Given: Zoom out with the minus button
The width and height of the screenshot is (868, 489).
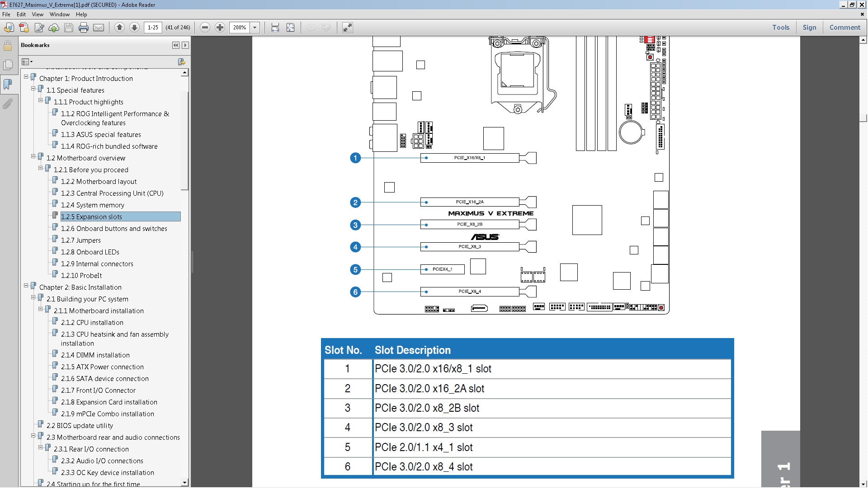Looking at the screenshot, I should point(205,28).
